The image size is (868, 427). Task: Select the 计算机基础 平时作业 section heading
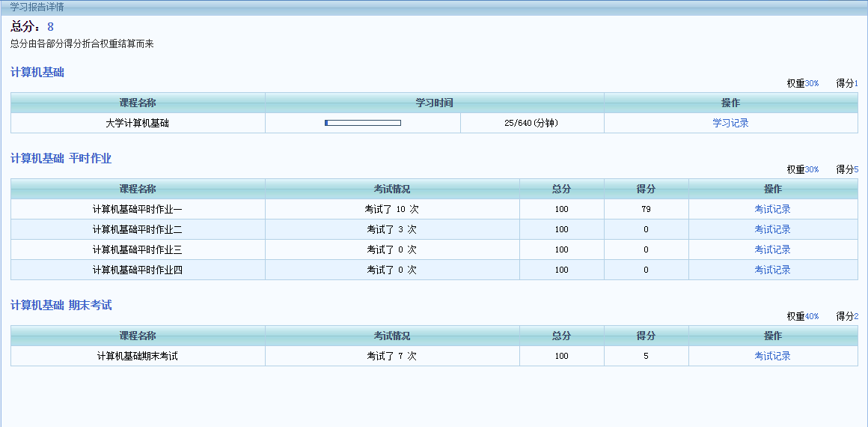(x=61, y=158)
